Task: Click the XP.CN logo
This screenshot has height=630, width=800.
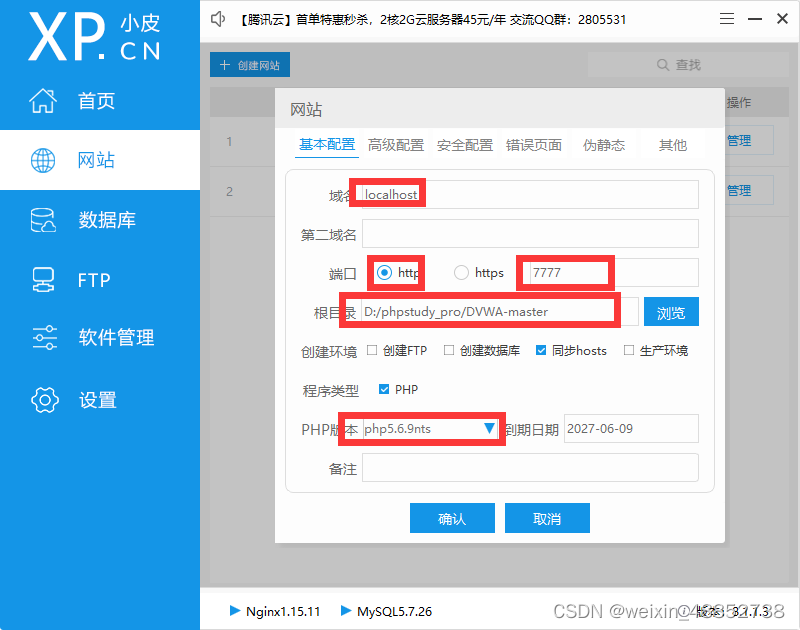Action: (94, 37)
